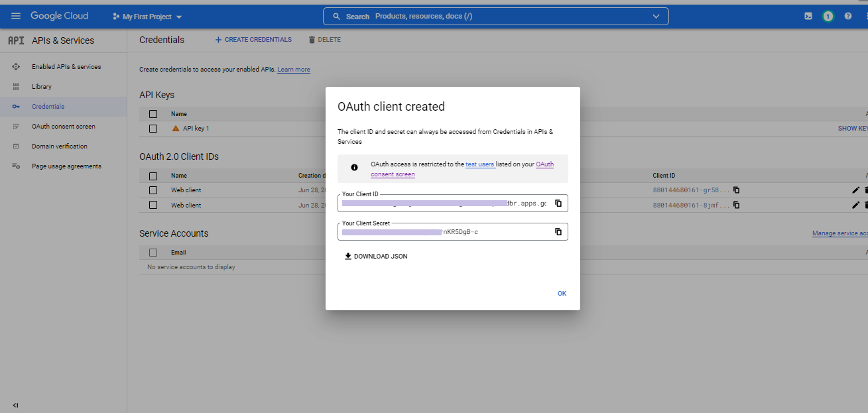Click the Google Cloud logo
Image resolution: width=868 pixels, height=413 pixels.
[59, 16]
